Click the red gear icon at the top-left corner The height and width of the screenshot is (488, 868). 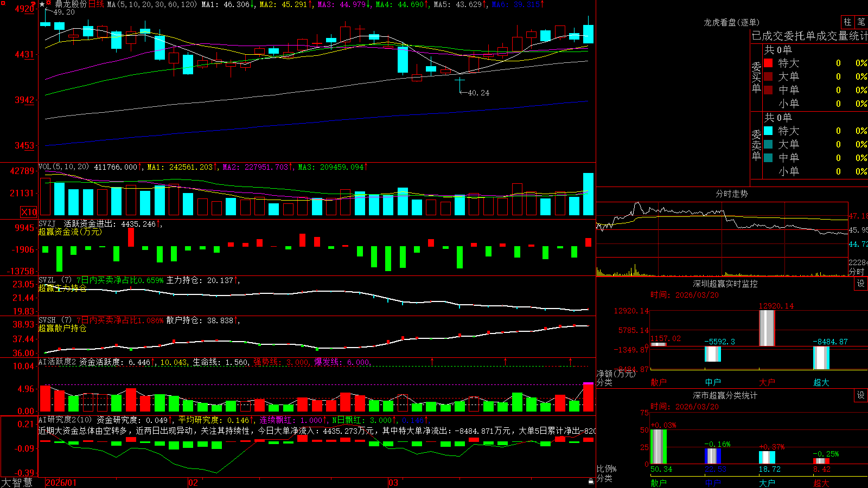point(3,3)
